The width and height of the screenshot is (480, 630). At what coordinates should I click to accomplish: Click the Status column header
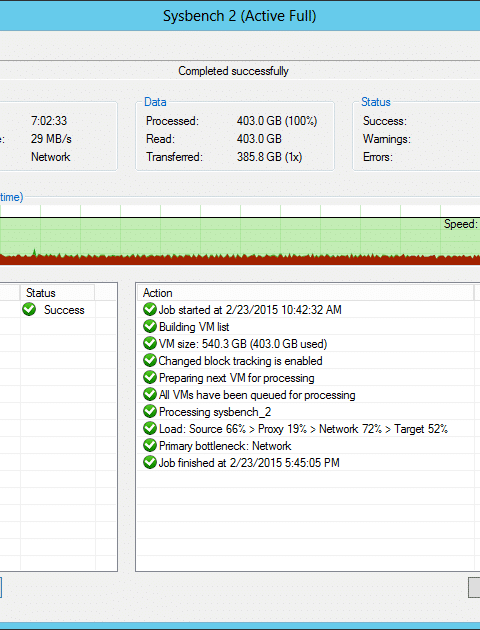point(57,292)
